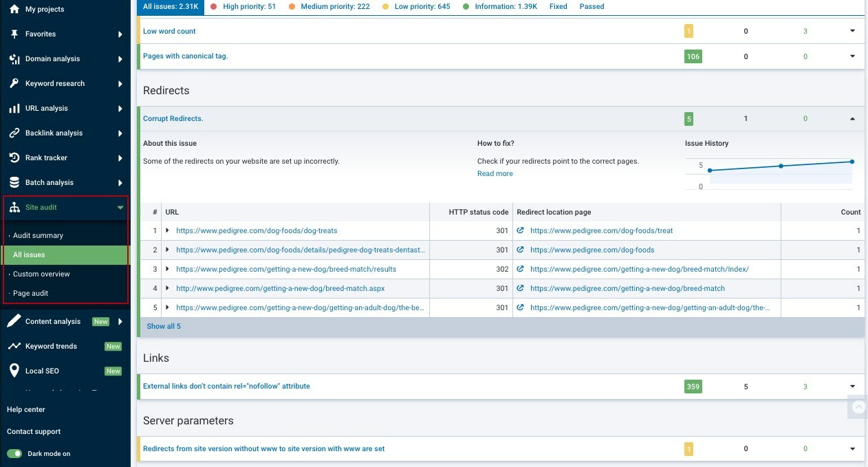Open Low word count issue link
This screenshot has height=467, width=868.
pyautogui.click(x=169, y=31)
